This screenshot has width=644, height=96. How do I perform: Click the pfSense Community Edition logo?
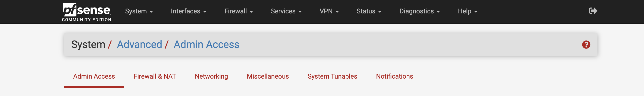click(87, 12)
